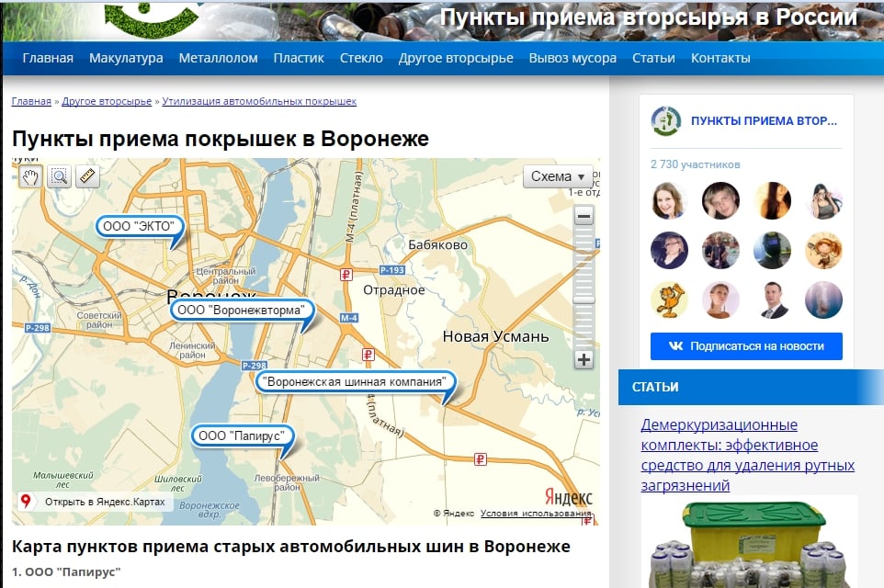Click the VK group logo icon

[666, 120]
